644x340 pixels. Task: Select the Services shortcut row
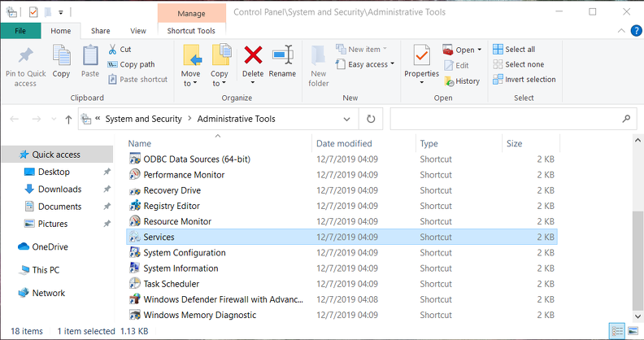342,237
